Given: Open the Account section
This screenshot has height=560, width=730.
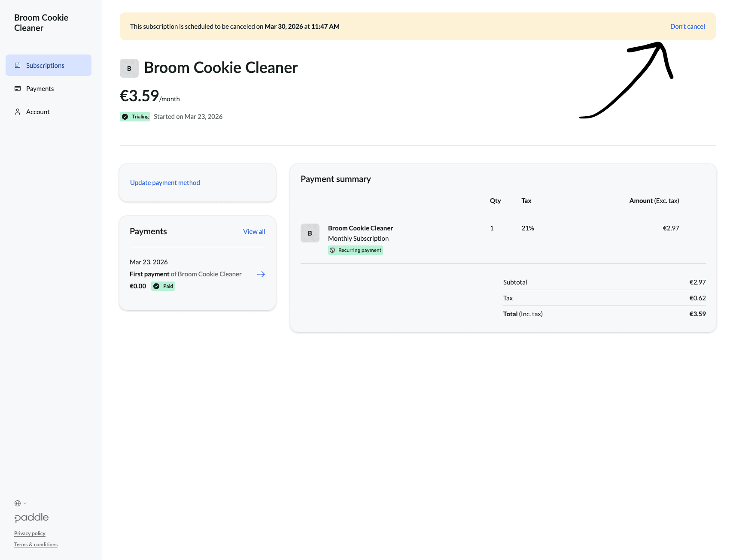Looking at the screenshot, I should click(38, 112).
